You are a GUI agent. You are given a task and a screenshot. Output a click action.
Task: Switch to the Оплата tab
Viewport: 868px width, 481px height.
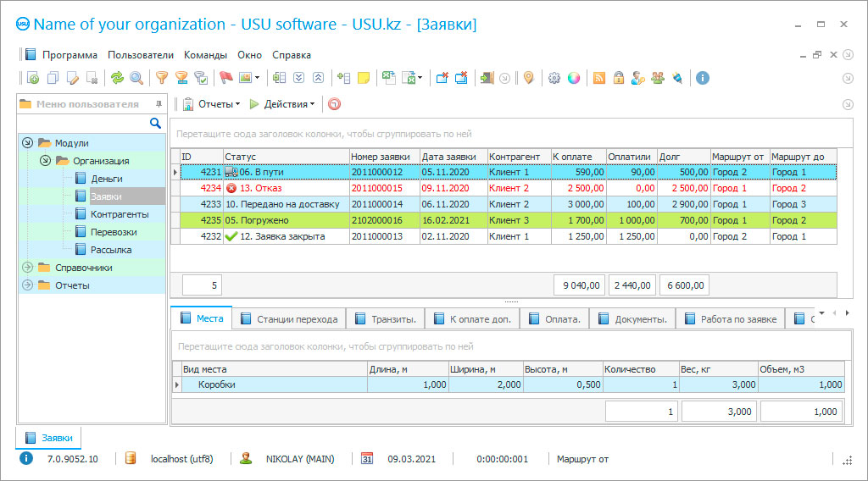554,319
